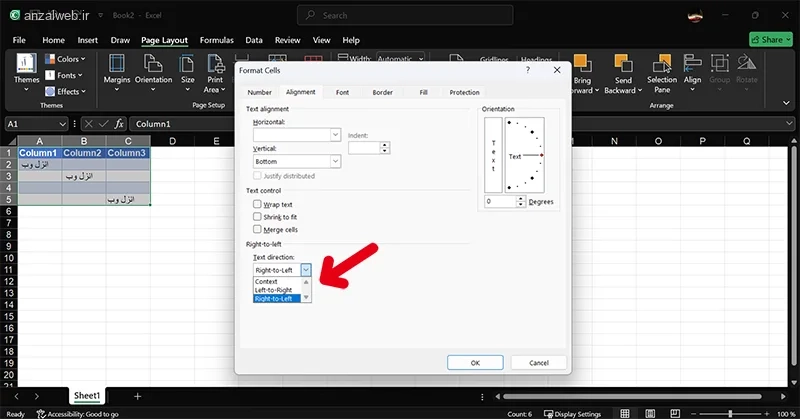Open the paper Size icon
Image resolution: width=800 pixels, height=419 pixels.
pyautogui.click(x=187, y=64)
